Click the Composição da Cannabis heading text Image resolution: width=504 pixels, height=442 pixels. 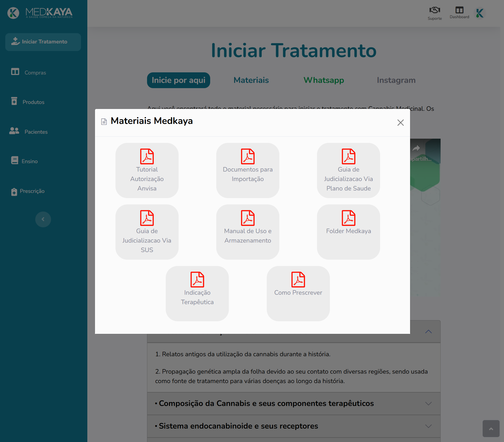pyautogui.click(x=266, y=403)
